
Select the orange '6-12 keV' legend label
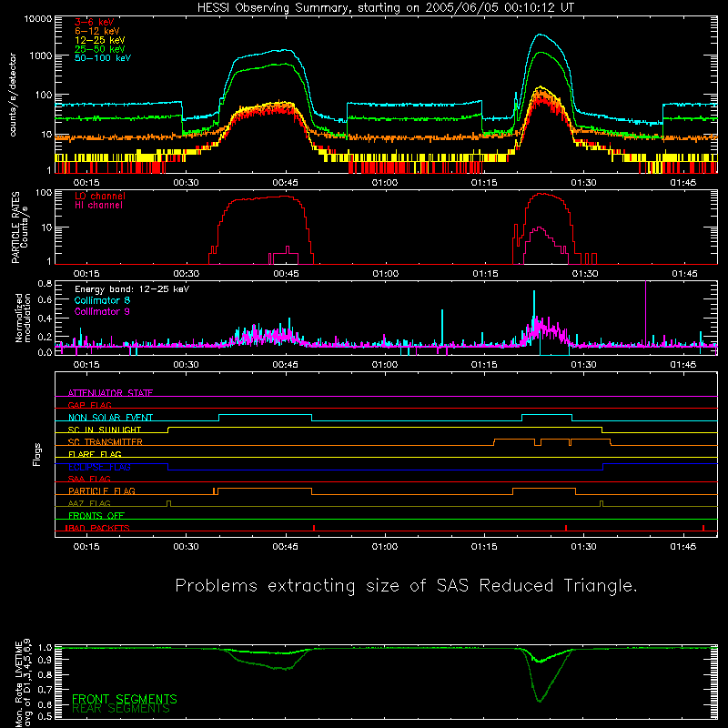(x=97, y=31)
